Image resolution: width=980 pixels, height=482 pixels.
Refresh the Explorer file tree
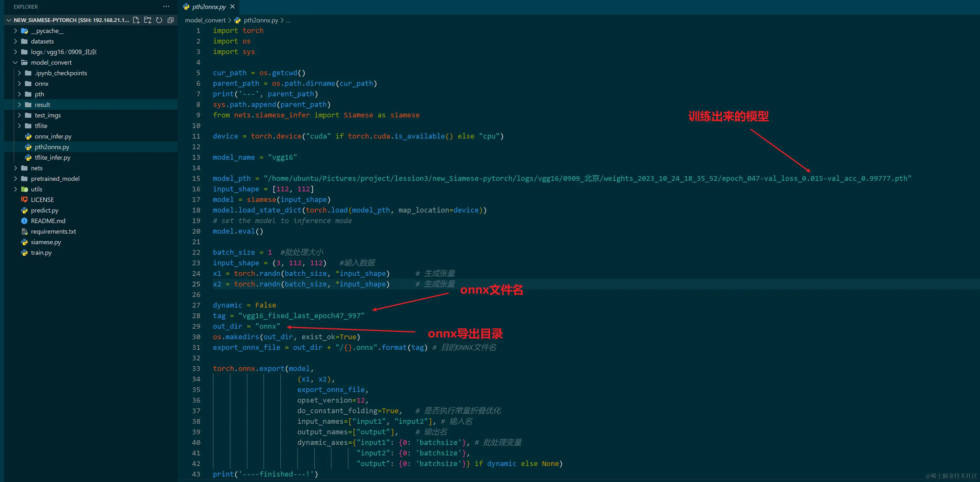coord(159,20)
